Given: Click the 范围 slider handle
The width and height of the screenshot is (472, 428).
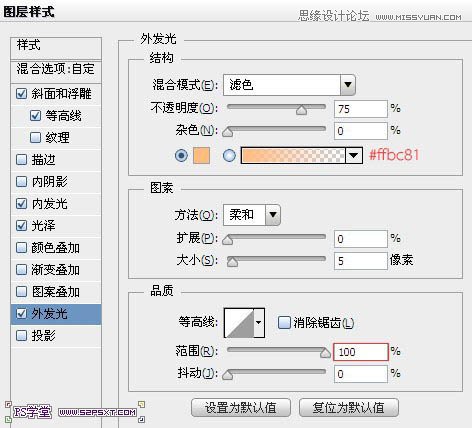Looking at the screenshot, I should (x=325, y=353).
